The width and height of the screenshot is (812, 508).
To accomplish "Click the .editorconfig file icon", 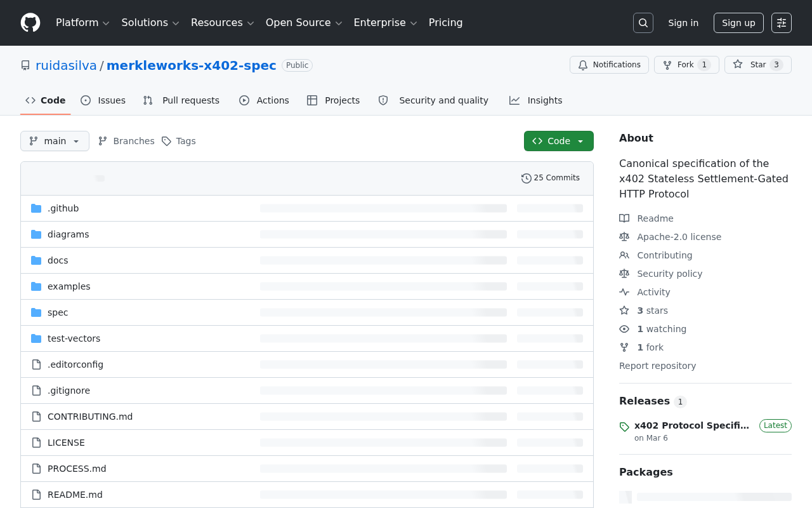I will point(36,364).
